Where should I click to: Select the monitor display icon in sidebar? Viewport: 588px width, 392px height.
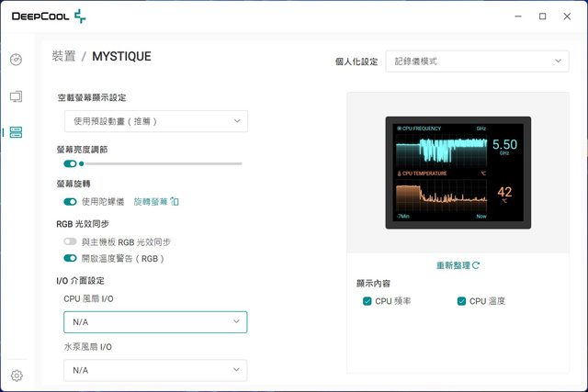[x=16, y=96]
